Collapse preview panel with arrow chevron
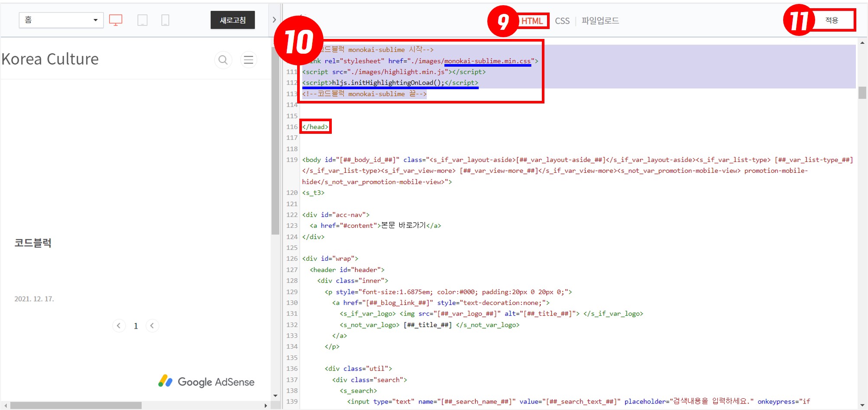Image resolution: width=868 pixels, height=410 pixels. (274, 19)
